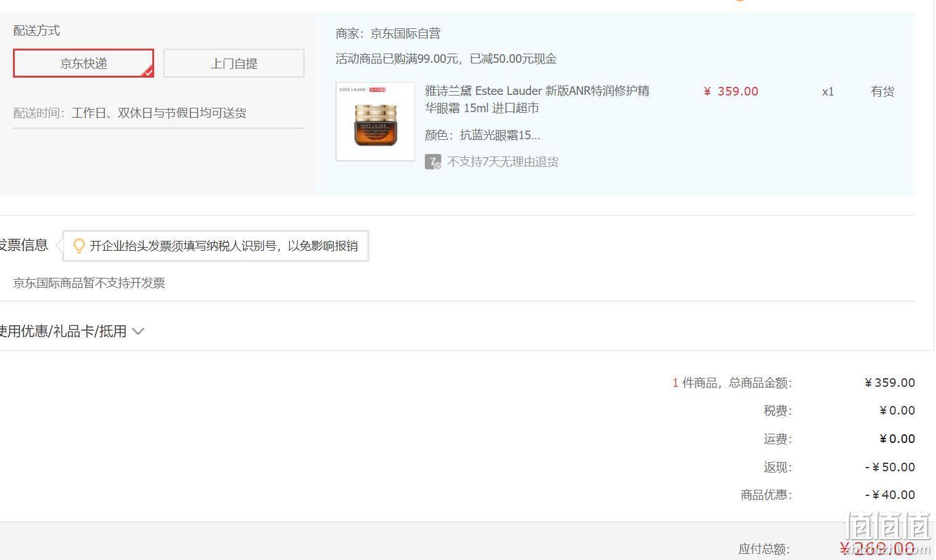Click the 发票信息 section heading

[23, 245]
